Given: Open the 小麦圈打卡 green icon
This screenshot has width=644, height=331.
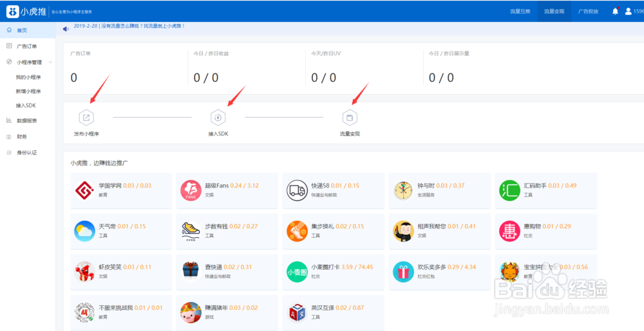Looking at the screenshot, I should click(297, 272).
